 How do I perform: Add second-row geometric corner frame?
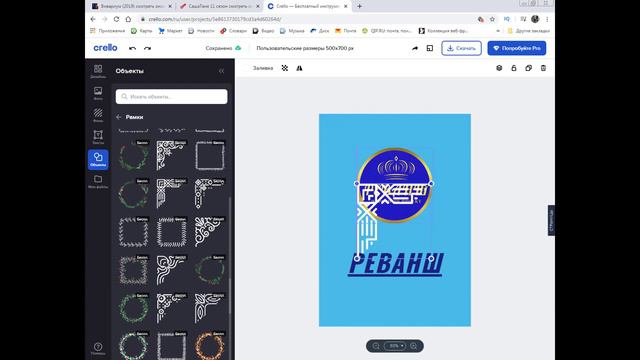(171, 193)
